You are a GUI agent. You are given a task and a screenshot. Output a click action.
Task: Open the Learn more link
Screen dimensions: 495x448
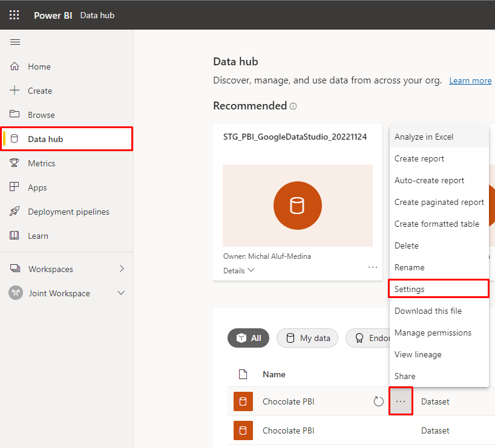pos(470,81)
